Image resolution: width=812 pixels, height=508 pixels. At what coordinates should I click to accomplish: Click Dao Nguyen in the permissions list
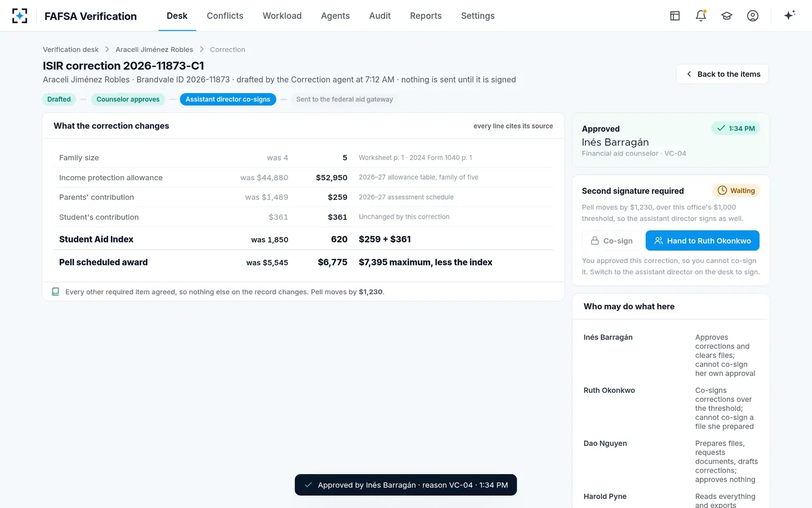tap(605, 444)
